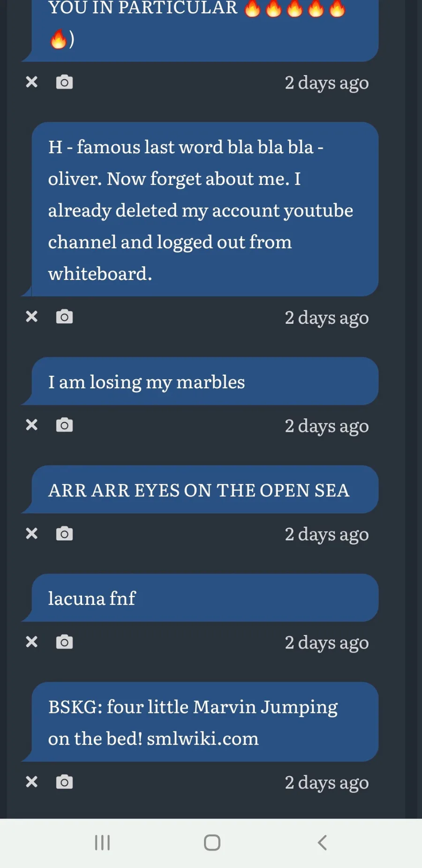Screenshot the 'YOU IN PARTICULAR' message

64,82
